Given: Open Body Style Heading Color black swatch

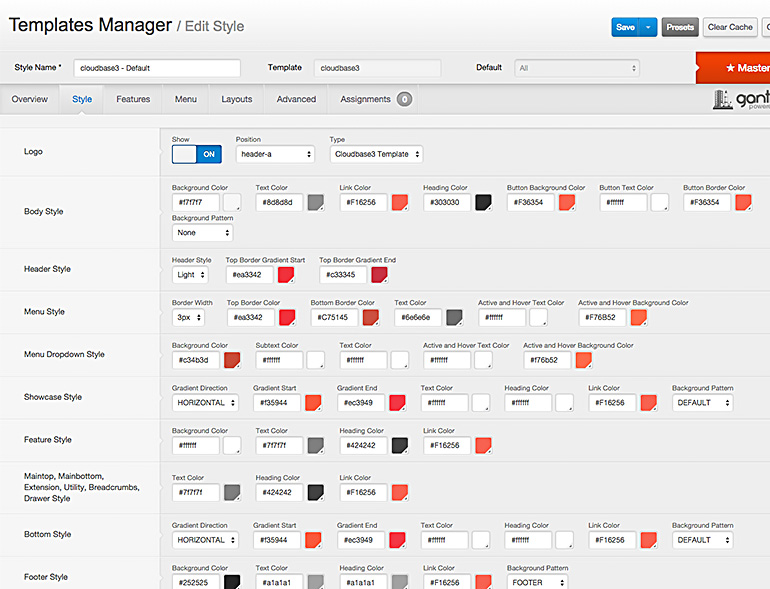Looking at the screenshot, I should 484,202.
